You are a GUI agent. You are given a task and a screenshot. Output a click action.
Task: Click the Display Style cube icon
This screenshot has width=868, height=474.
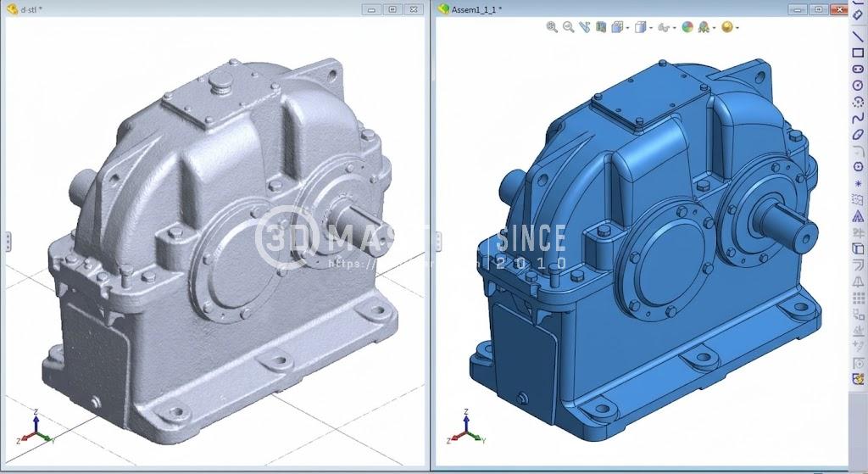(x=641, y=27)
